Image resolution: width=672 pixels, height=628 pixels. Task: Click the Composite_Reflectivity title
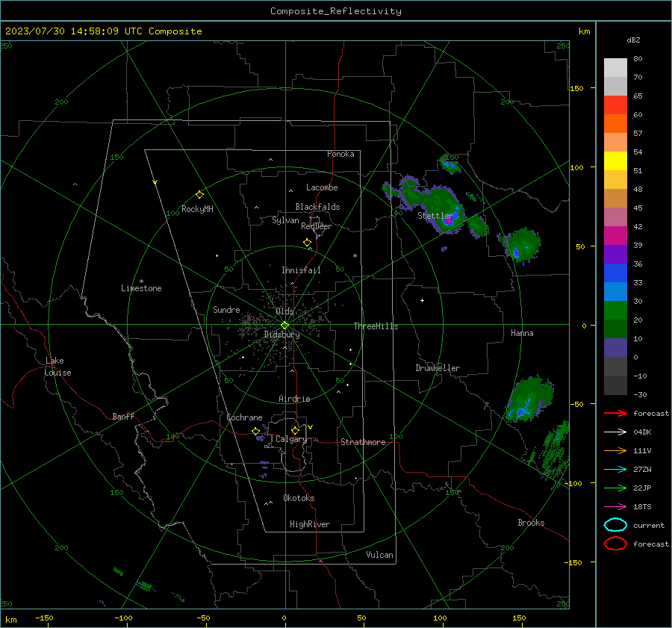[336, 11]
